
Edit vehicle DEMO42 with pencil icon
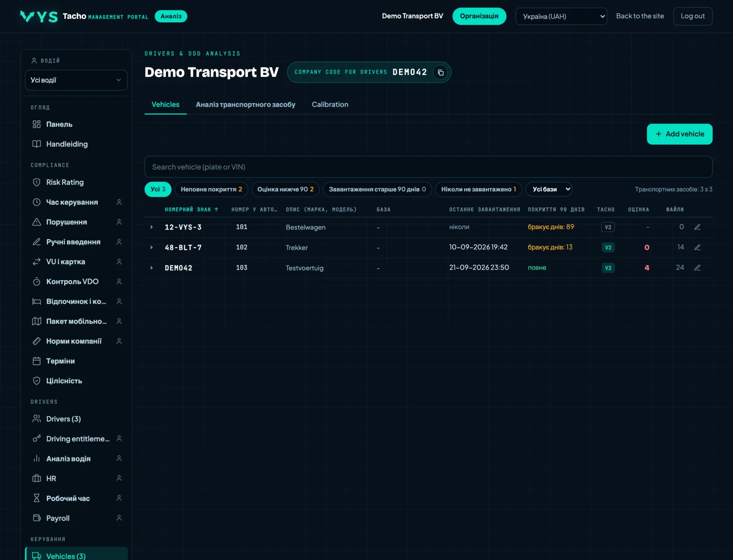click(697, 268)
